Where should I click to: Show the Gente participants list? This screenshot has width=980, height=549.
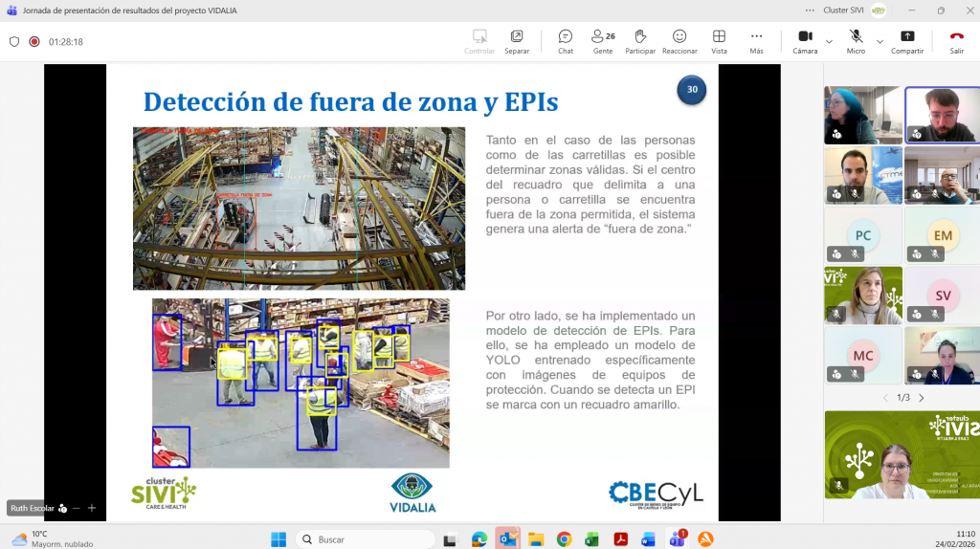tap(603, 41)
